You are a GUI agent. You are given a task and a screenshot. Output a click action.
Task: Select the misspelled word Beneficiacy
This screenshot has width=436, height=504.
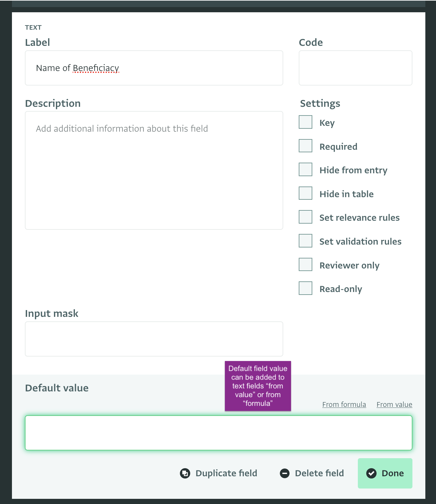point(96,68)
